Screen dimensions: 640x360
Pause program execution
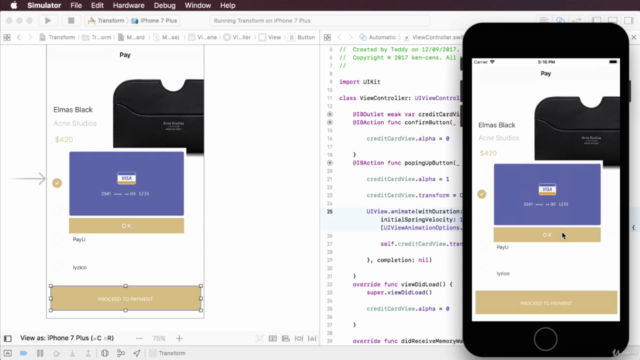coord(40,353)
